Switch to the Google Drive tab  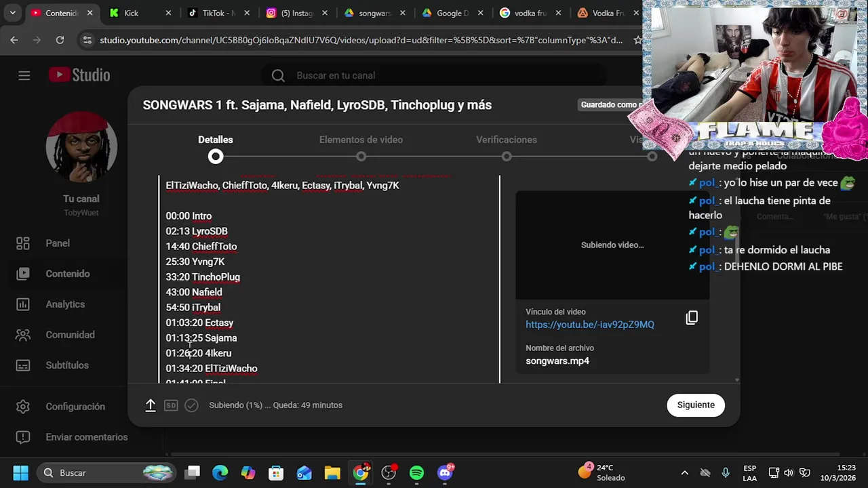coord(452,13)
